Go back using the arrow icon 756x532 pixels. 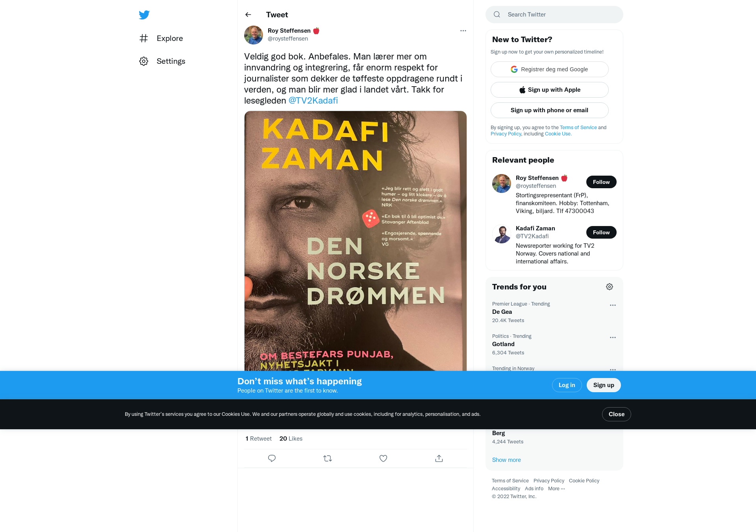pos(248,15)
